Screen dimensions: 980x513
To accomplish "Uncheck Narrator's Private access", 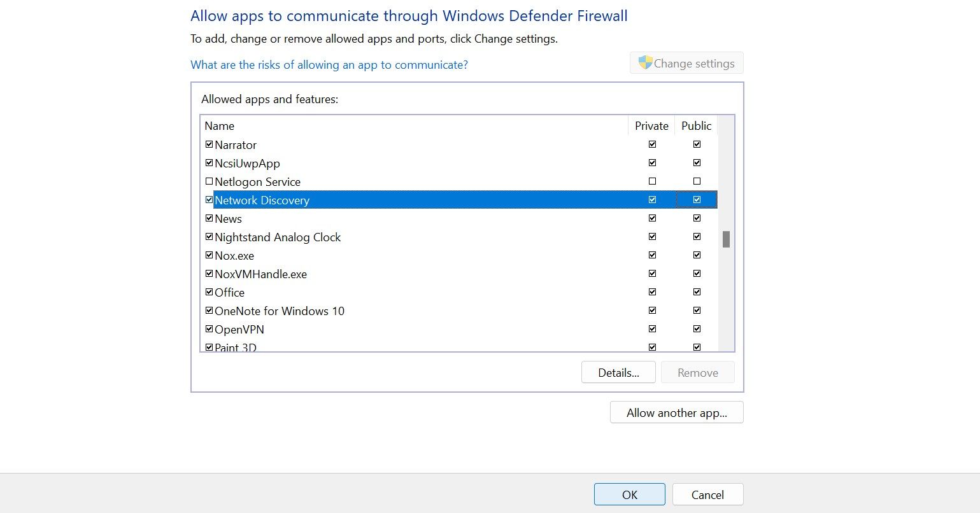I will 651,144.
